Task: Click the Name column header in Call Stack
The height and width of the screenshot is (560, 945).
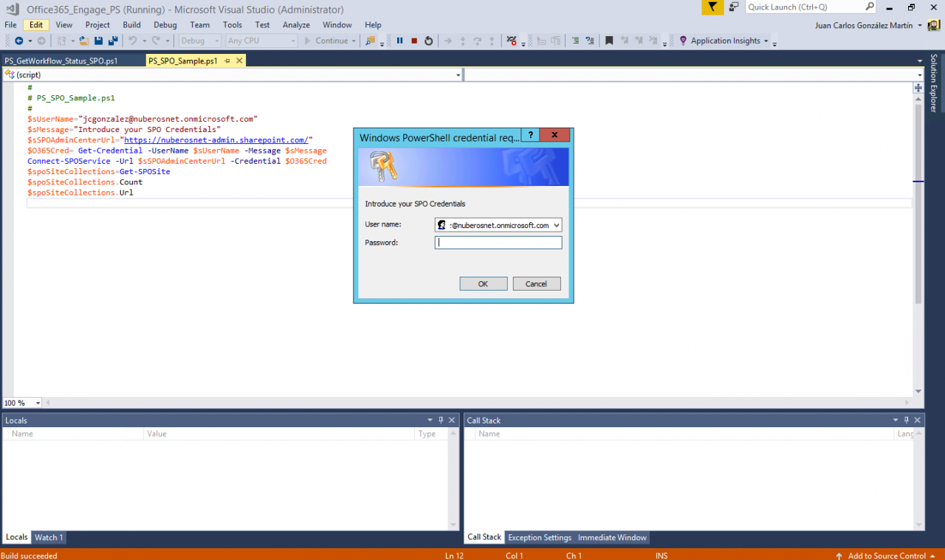Action: [x=684, y=434]
